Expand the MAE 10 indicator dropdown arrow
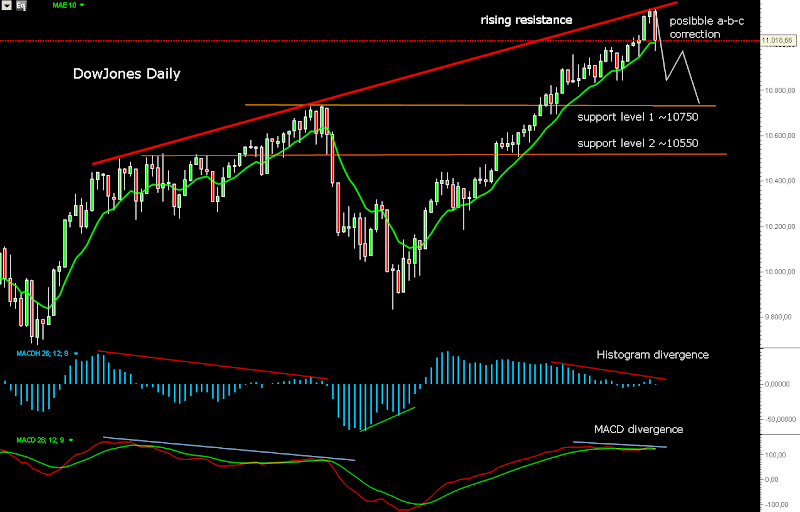 click(82, 5)
